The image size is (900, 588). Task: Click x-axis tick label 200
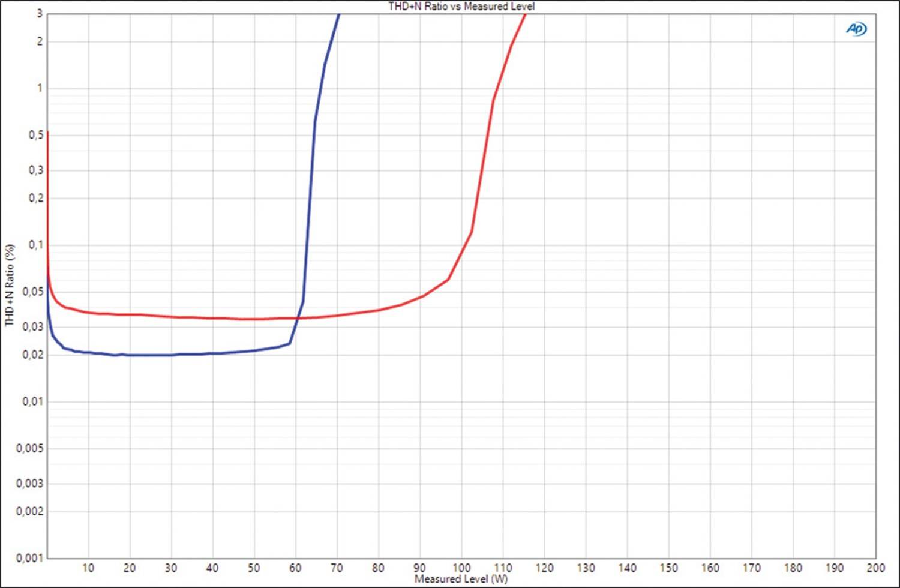tap(875, 568)
